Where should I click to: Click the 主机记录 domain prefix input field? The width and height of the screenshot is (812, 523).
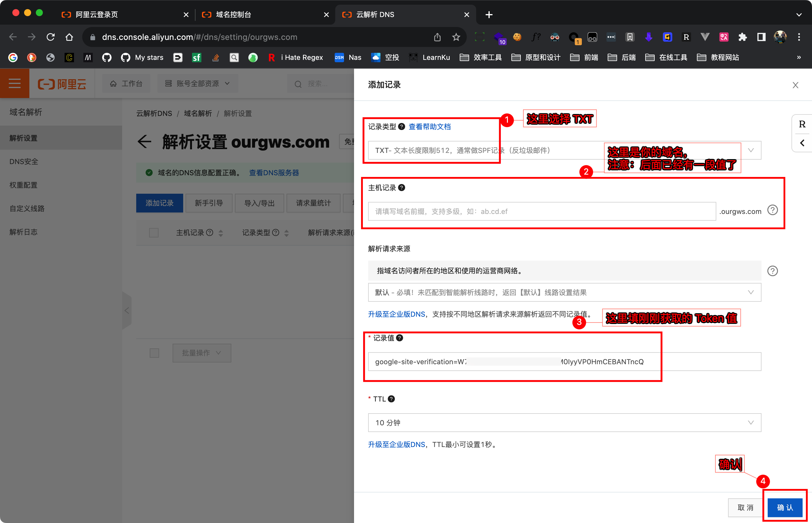[x=542, y=212]
